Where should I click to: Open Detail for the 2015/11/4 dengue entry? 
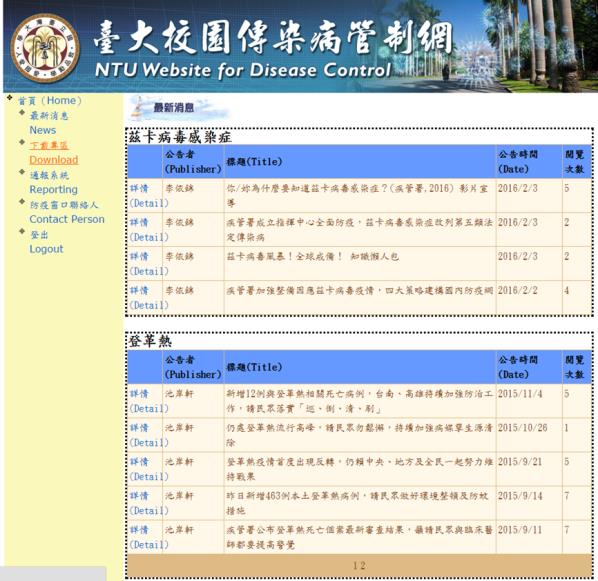(148, 401)
